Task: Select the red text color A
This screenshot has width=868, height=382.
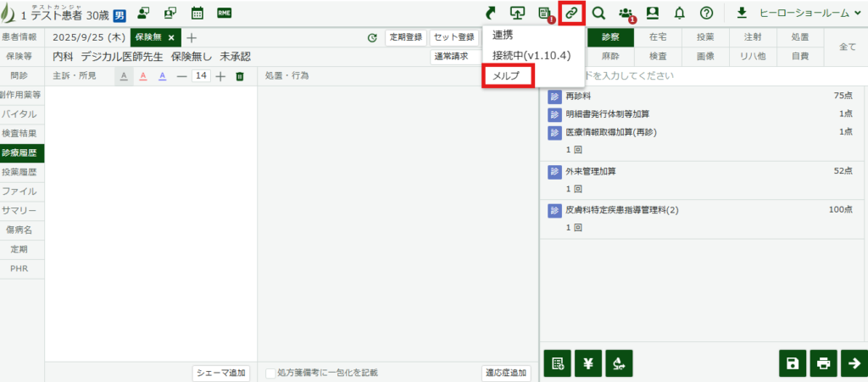Action: [142, 76]
